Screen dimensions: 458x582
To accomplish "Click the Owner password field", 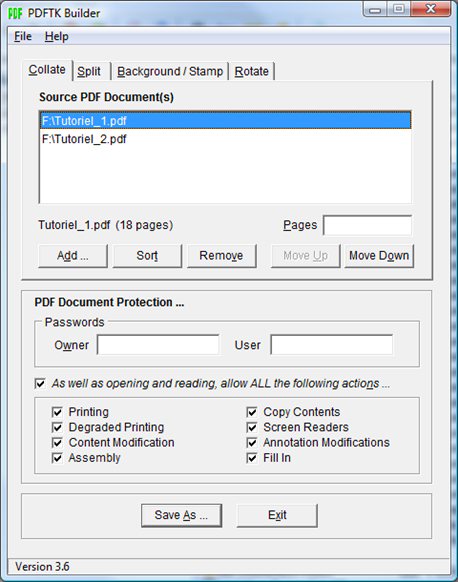I will [x=158, y=345].
